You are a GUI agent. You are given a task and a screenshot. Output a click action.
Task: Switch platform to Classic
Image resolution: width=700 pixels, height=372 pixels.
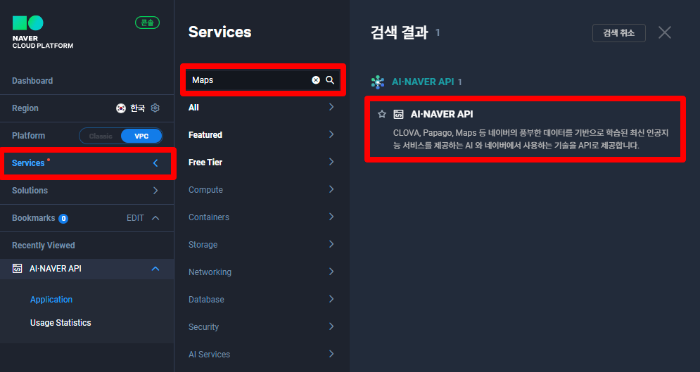coord(100,136)
